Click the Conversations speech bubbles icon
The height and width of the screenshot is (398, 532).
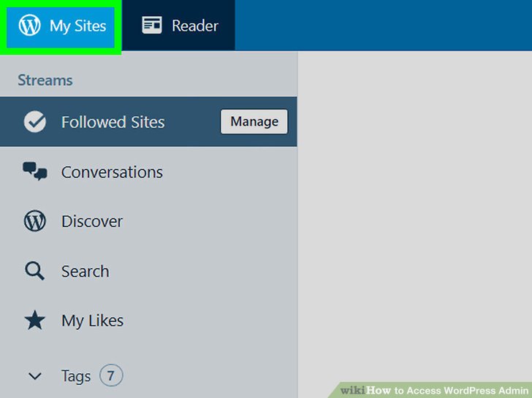coord(35,171)
